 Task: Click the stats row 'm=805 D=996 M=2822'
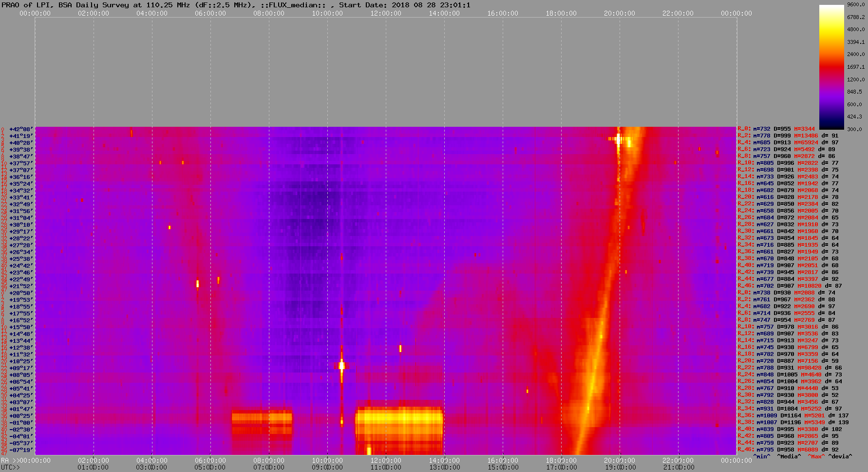pyautogui.click(x=788, y=163)
